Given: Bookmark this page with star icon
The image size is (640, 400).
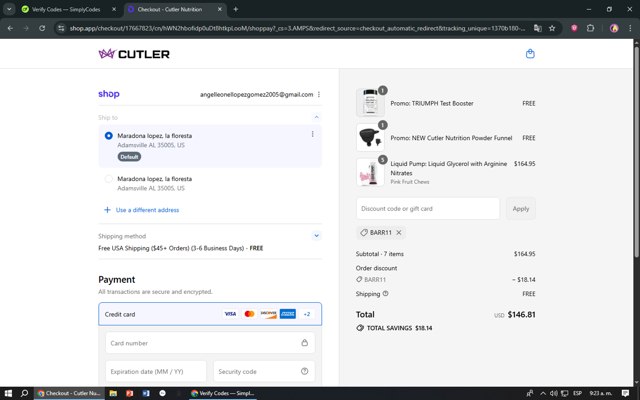Looking at the screenshot, I should pos(552,28).
